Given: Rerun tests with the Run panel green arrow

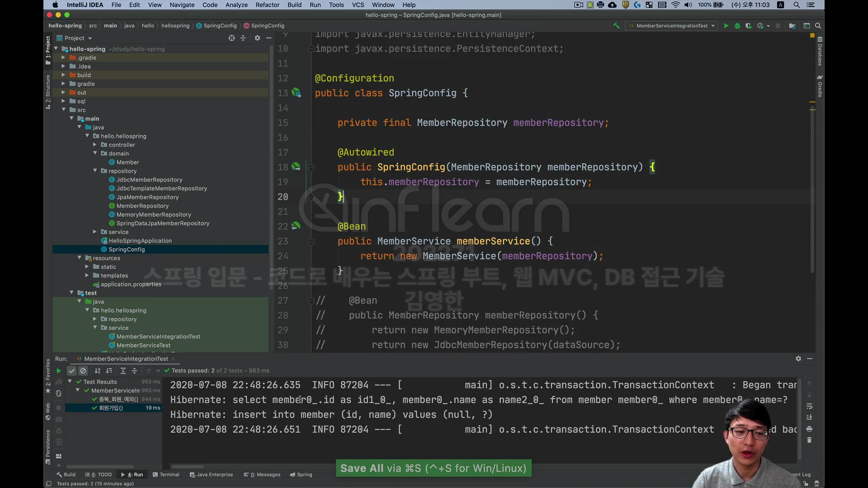Looking at the screenshot, I should pos(59,371).
